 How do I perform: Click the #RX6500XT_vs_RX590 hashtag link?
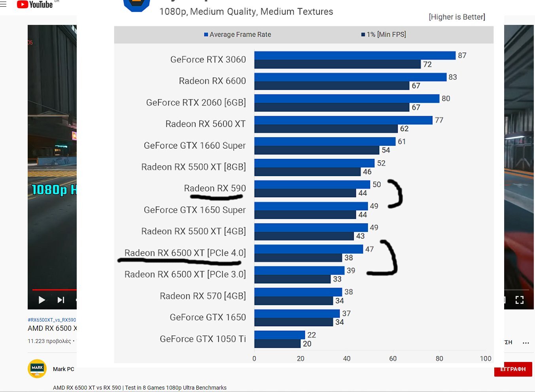[x=52, y=320]
